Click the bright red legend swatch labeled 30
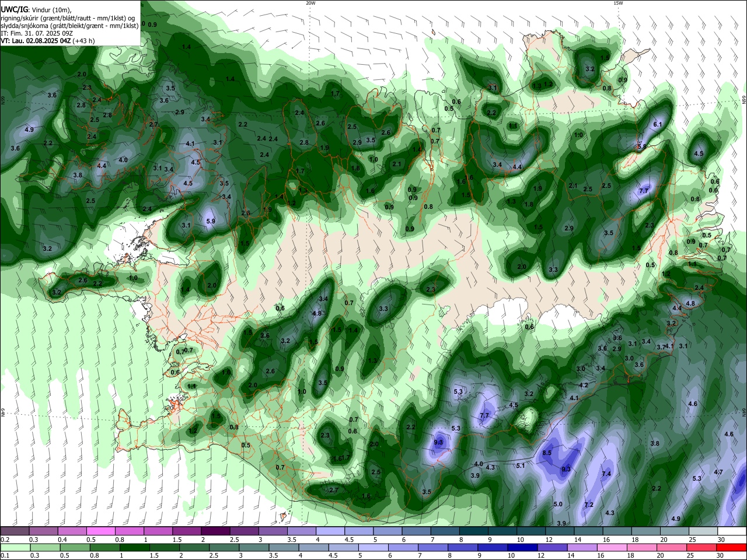The image size is (747, 560). coord(732,547)
